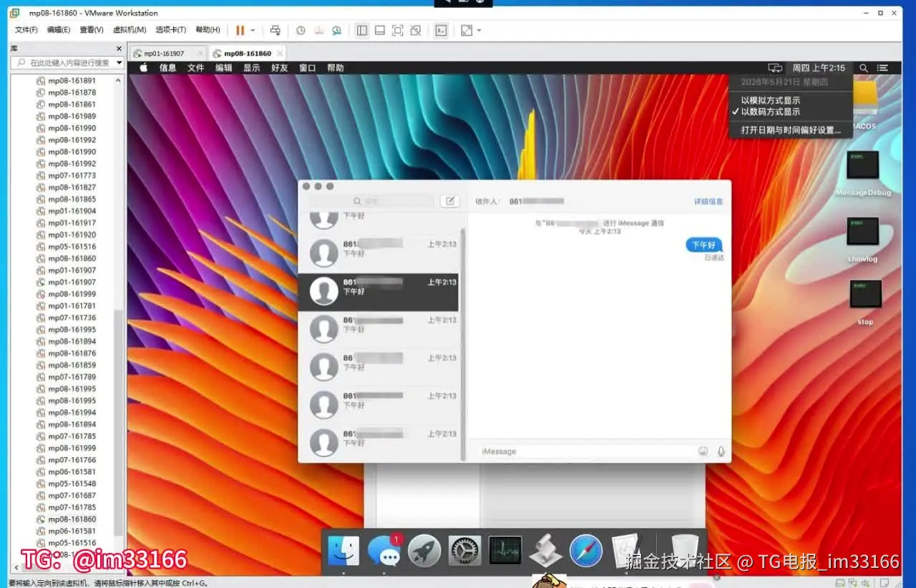Switch VMware to Unity mode
This screenshot has height=588, width=916.
point(416,30)
